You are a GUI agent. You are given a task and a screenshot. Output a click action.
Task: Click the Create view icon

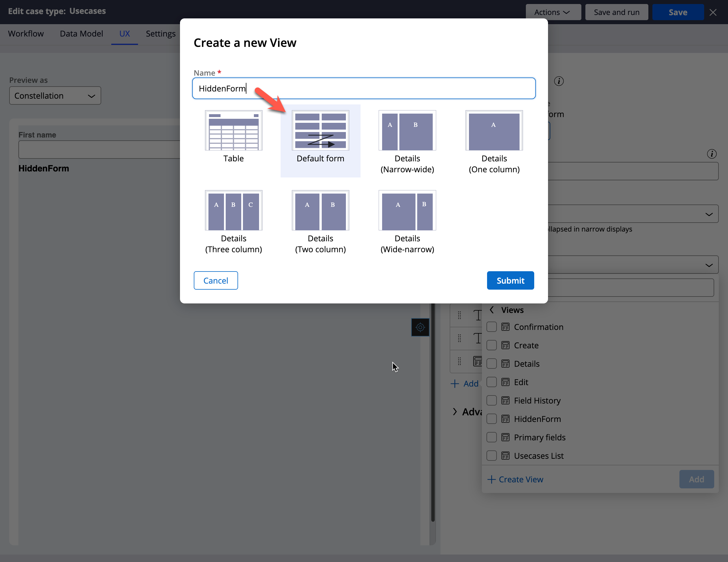point(505,345)
